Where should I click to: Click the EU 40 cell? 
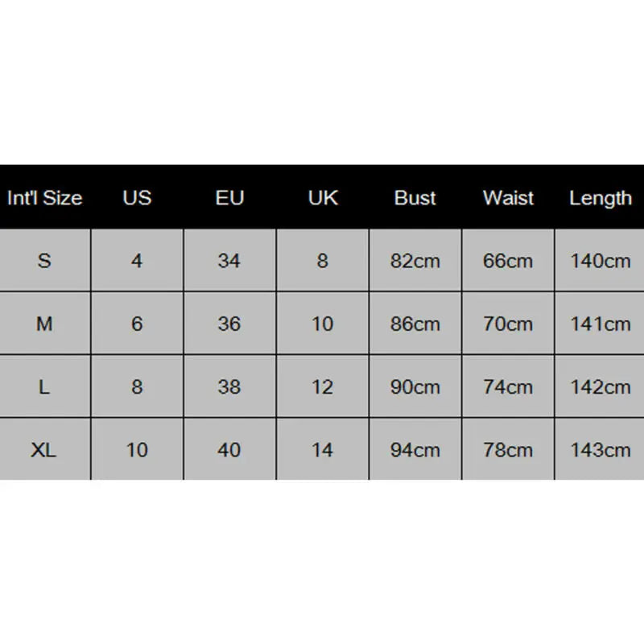[229, 449]
